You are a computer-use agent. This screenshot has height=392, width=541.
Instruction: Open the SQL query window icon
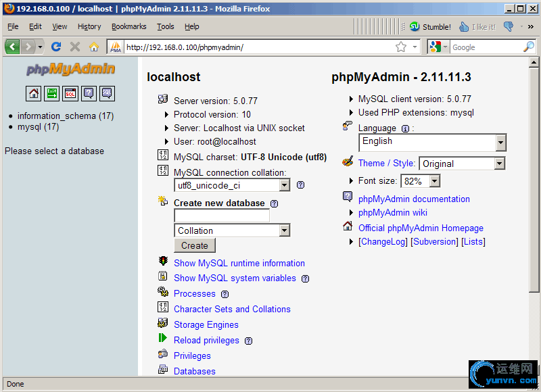tap(70, 93)
